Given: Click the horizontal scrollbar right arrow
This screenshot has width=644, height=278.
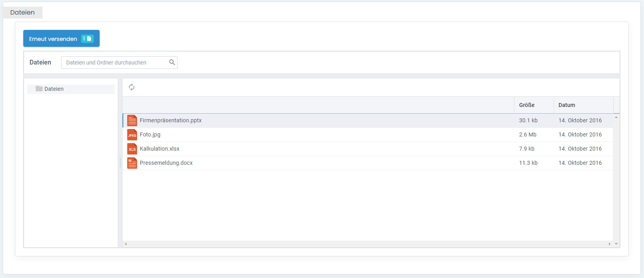Looking at the screenshot, I should (x=609, y=244).
